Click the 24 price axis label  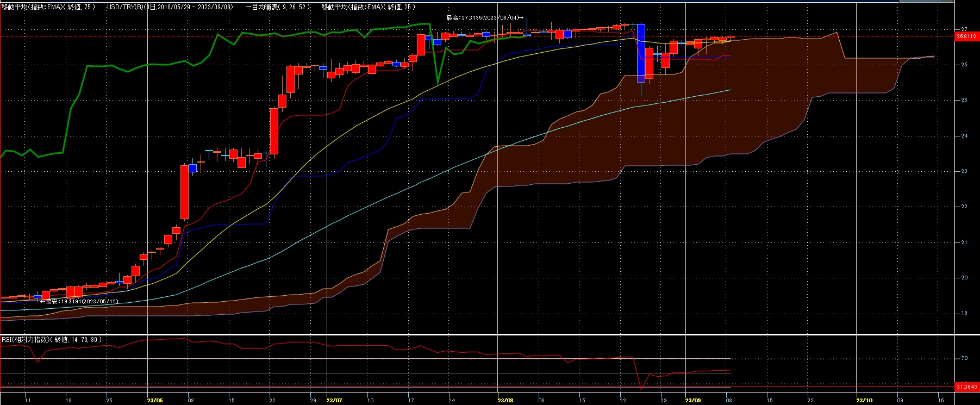tap(964, 135)
